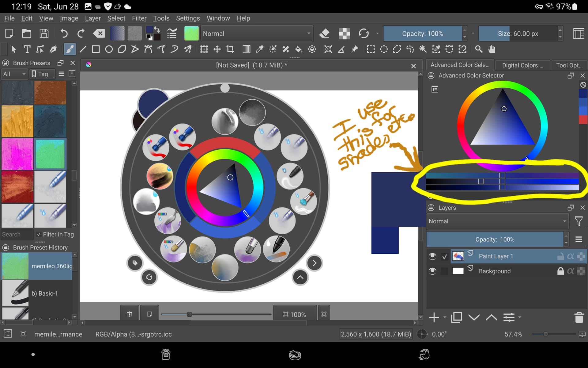Select the Pan hand tool
This screenshot has height=368, width=588.
coord(492,49)
